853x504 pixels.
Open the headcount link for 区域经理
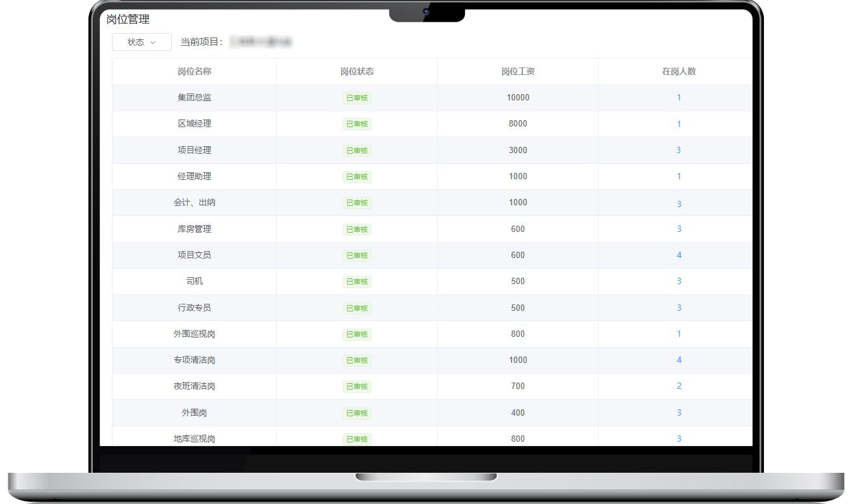(679, 124)
